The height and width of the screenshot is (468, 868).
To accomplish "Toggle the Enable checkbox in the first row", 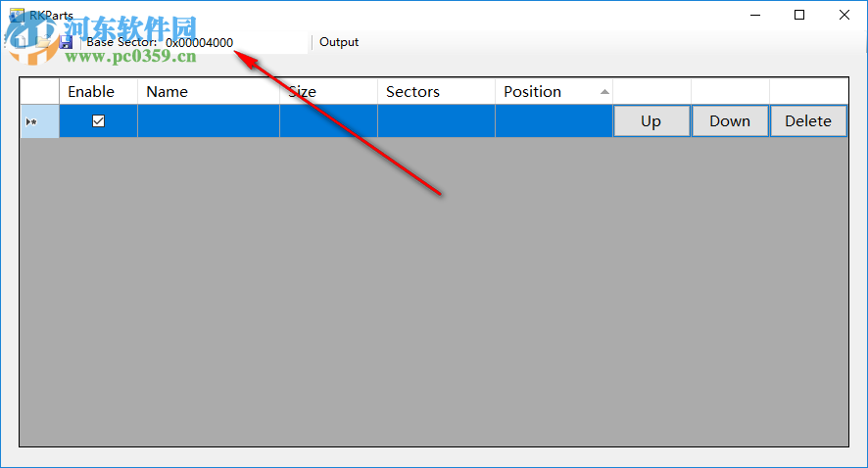I will pyautogui.click(x=98, y=121).
